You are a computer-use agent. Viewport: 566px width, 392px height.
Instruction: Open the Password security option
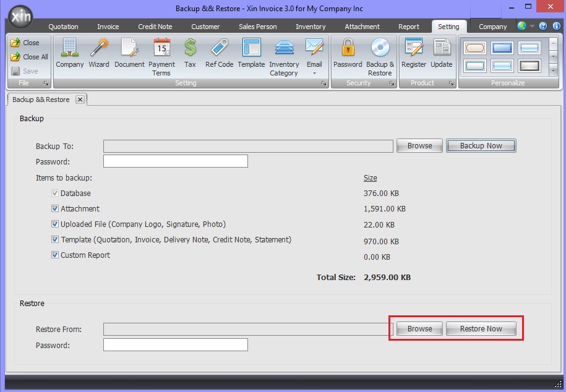coord(348,53)
